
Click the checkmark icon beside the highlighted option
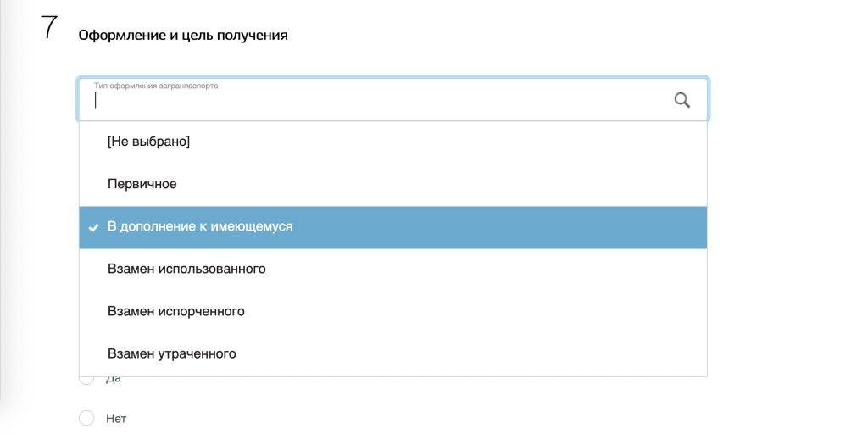pyautogui.click(x=93, y=227)
